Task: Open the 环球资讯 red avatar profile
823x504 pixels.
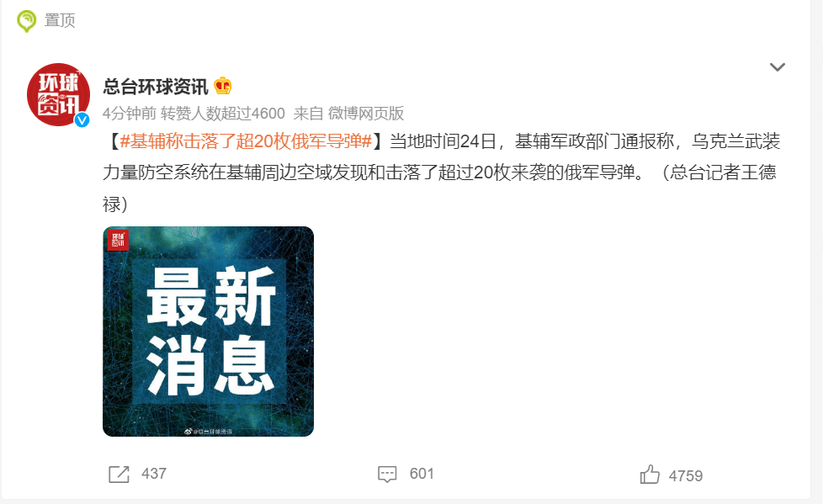Action: 58,94
